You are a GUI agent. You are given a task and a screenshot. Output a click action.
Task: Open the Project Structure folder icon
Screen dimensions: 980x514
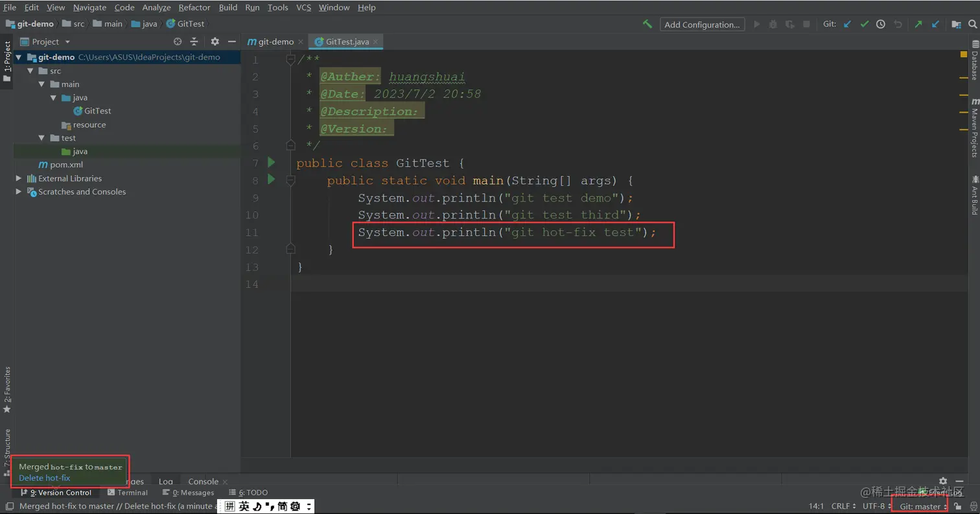pyautogui.click(x=956, y=24)
